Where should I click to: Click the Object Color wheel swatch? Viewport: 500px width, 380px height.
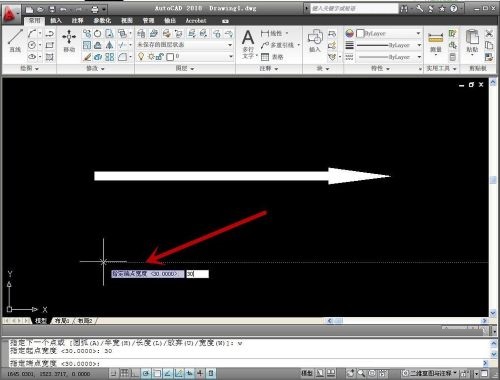349,33
